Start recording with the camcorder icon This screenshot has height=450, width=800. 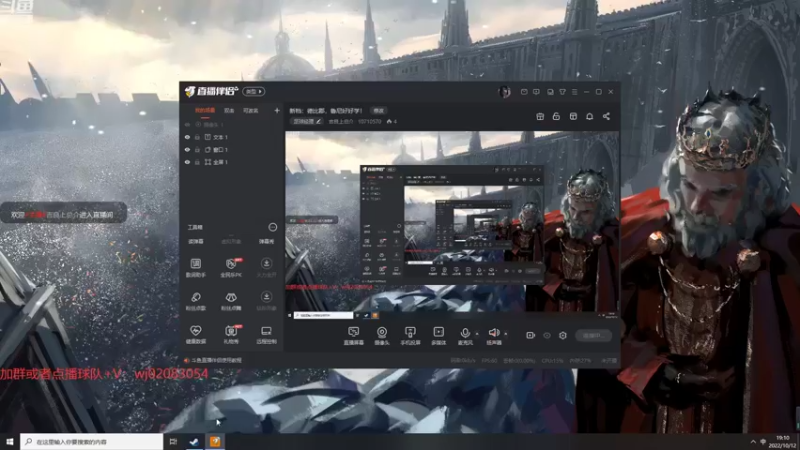531,335
